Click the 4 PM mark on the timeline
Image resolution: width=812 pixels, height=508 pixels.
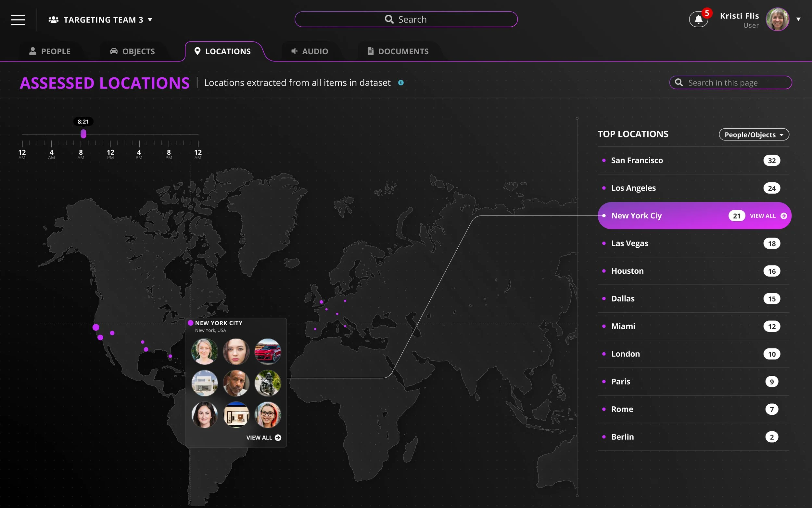[139, 154]
